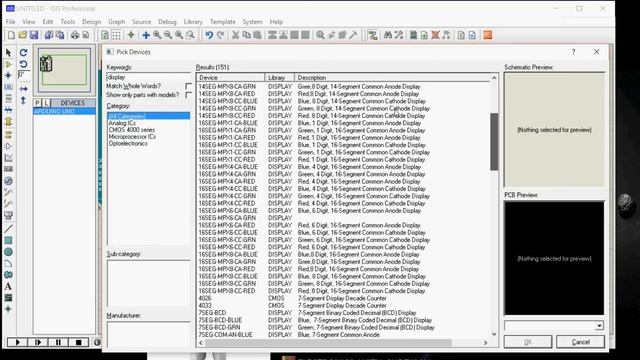Click the blue Pan/center crosshair icon
This screenshot has width=640, height=360.
pyautogui.click(x=146, y=35)
